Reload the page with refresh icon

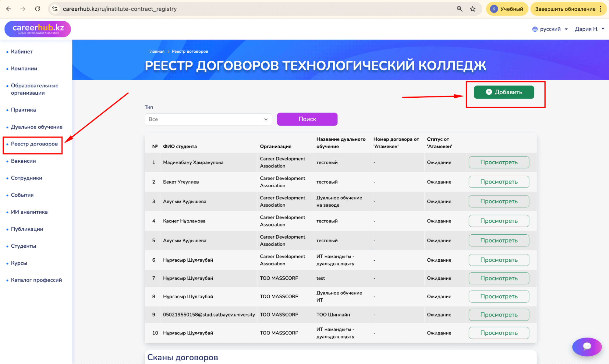(37, 9)
